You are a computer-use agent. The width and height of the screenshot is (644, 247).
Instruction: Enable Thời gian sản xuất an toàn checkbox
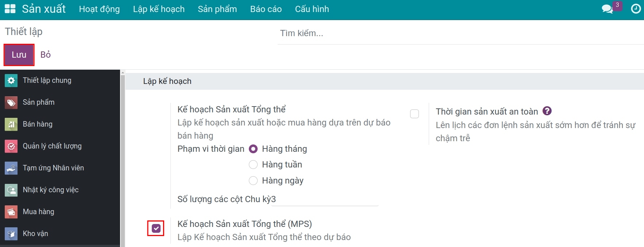coord(414,114)
